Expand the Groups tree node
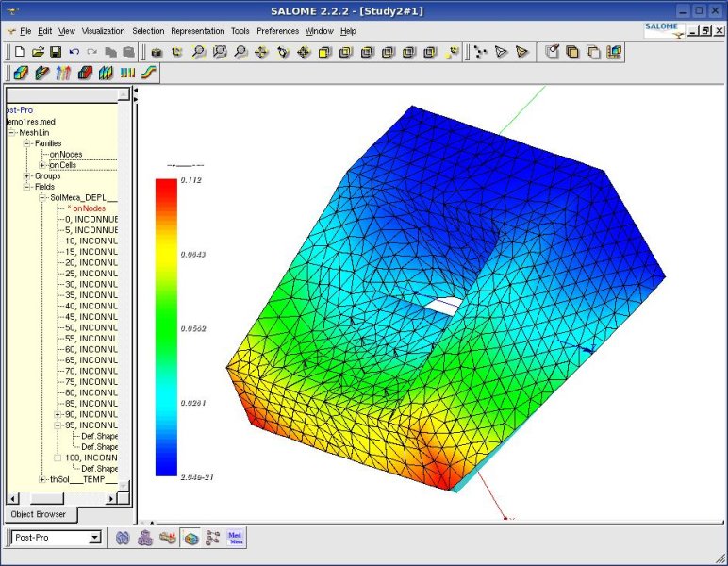 26,176
